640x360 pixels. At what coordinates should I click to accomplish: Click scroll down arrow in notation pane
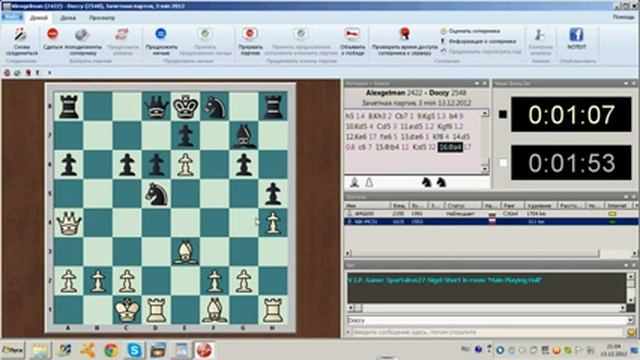tap(485, 168)
